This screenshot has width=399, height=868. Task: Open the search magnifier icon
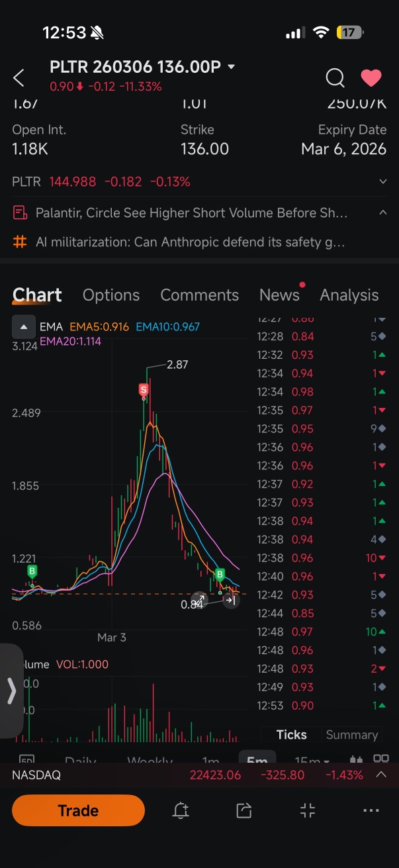click(x=335, y=78)
